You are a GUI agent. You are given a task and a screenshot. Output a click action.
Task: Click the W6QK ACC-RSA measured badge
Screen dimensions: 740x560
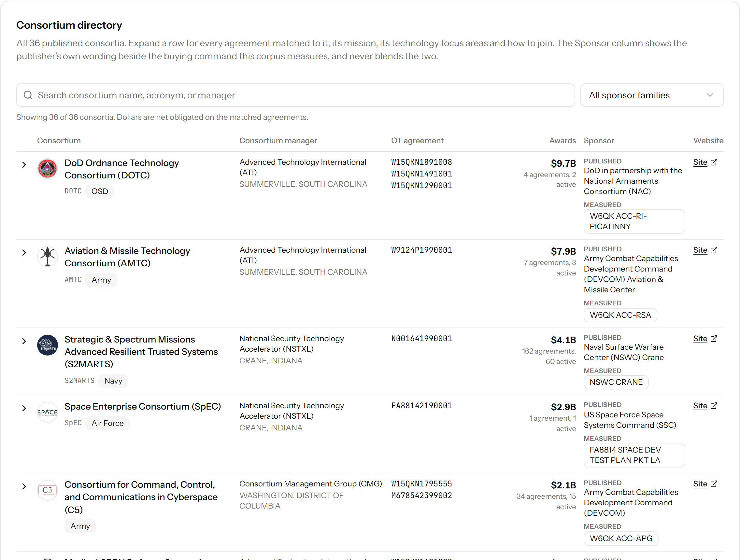tap(620, 315)
